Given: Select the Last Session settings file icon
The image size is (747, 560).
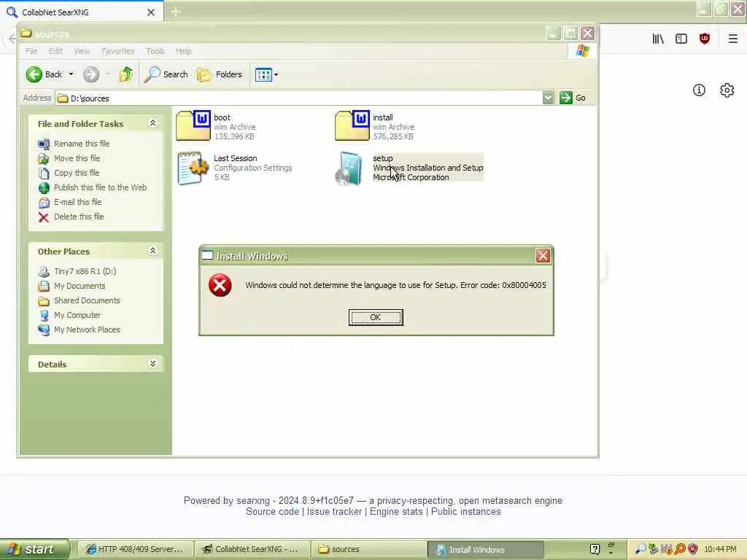Looking at the screenshot, I should [x=193, y=168].
